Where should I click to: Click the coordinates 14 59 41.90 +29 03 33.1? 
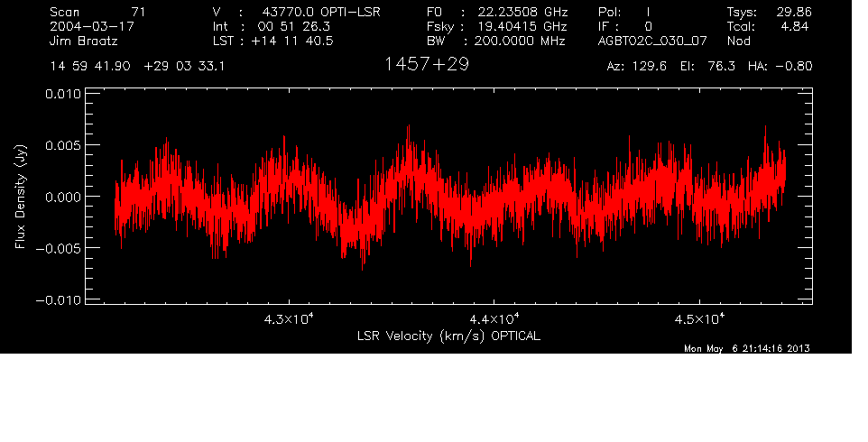click(x=137, y=67)
